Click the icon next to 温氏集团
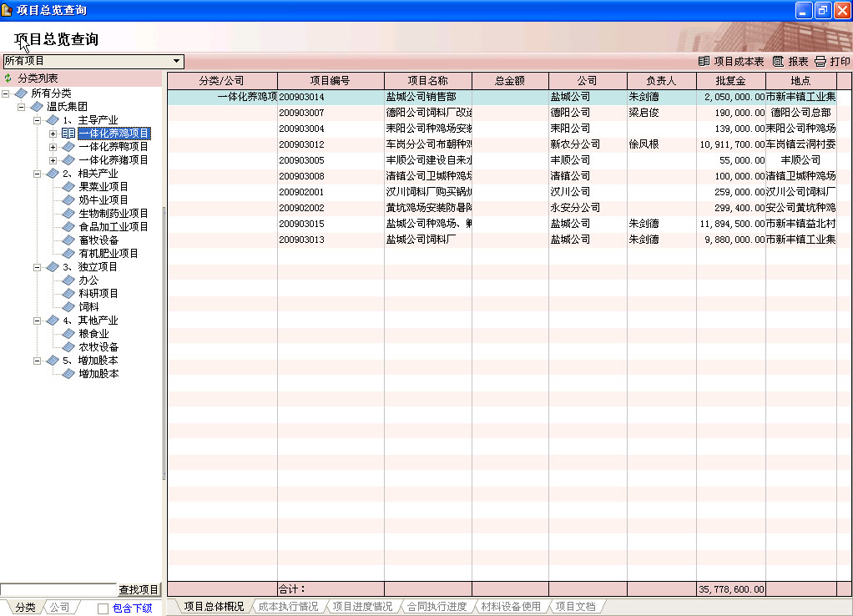This screenshot has height=616, width=853. (x=37, y=107)
